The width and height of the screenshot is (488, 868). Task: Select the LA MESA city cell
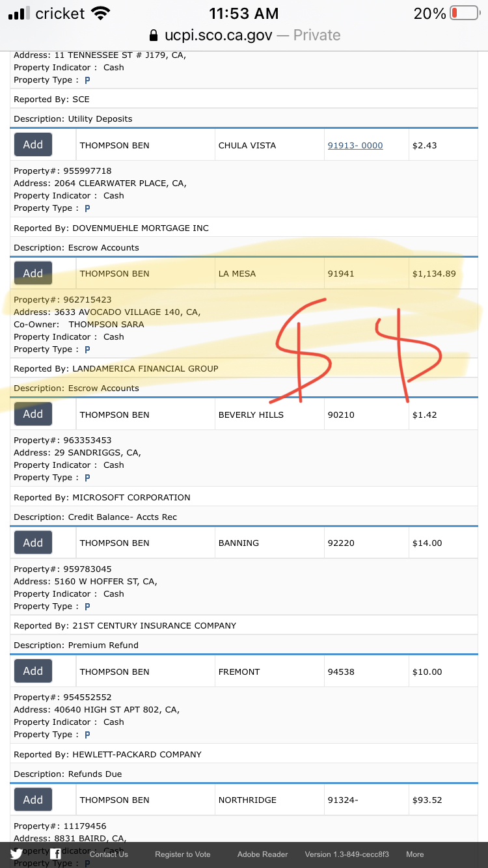pos(269,273)
